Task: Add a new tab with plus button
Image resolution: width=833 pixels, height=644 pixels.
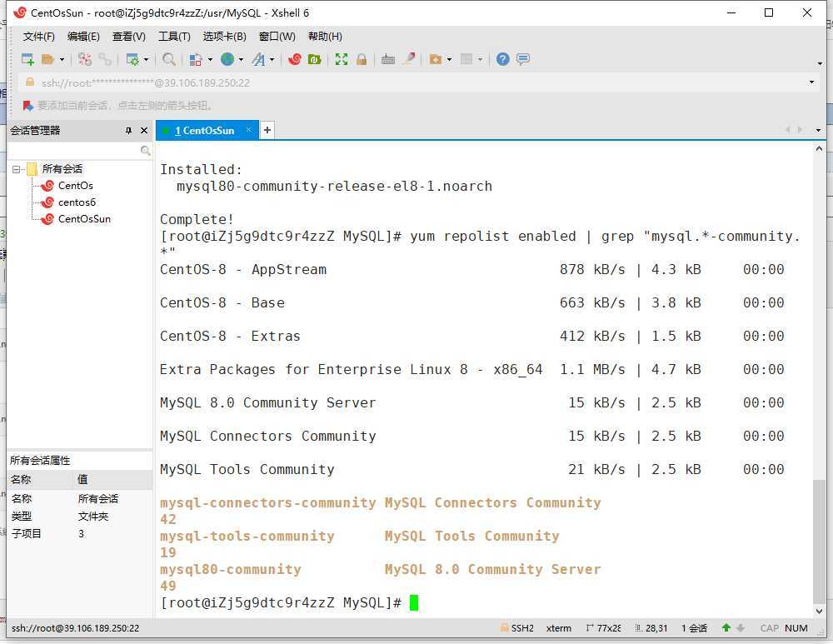Action: tap(267, 130)
